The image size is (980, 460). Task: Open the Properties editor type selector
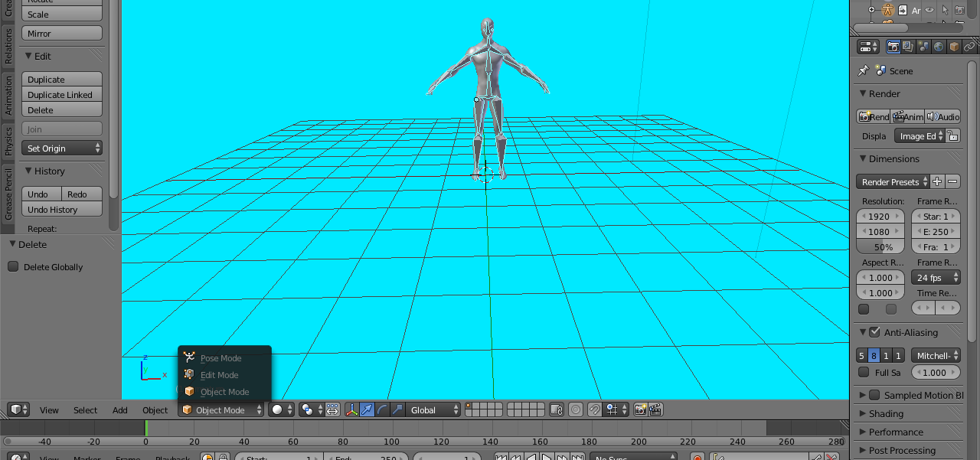pyautogui.click(x=869, y=47)
